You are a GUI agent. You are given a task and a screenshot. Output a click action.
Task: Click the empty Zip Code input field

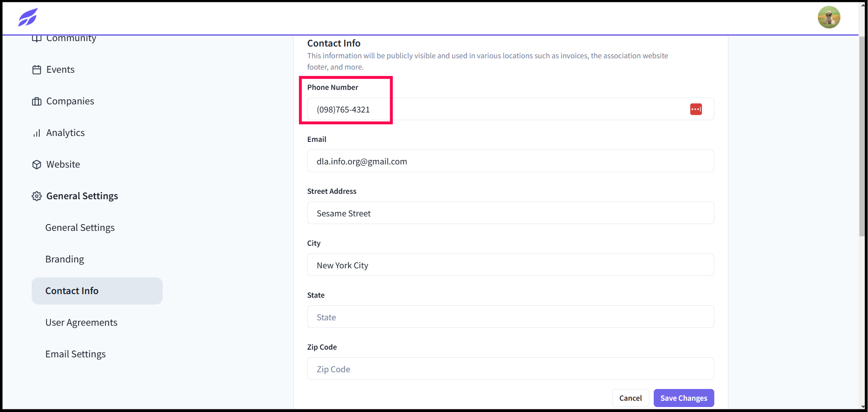[x=510, y=369]
